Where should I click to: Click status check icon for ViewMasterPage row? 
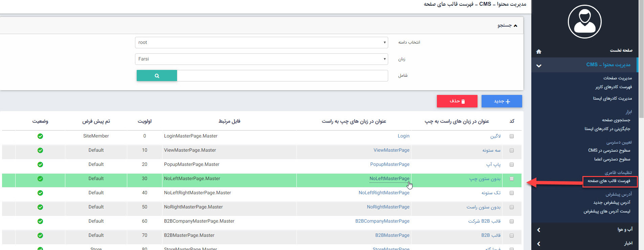coord(40,150)
